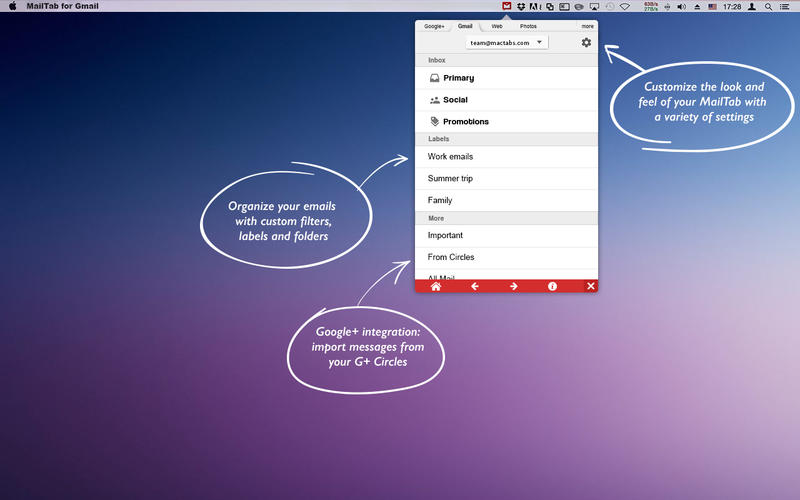800x500 pixels.
Task: Open Dropbox menu bar icon
Action: 521,7
